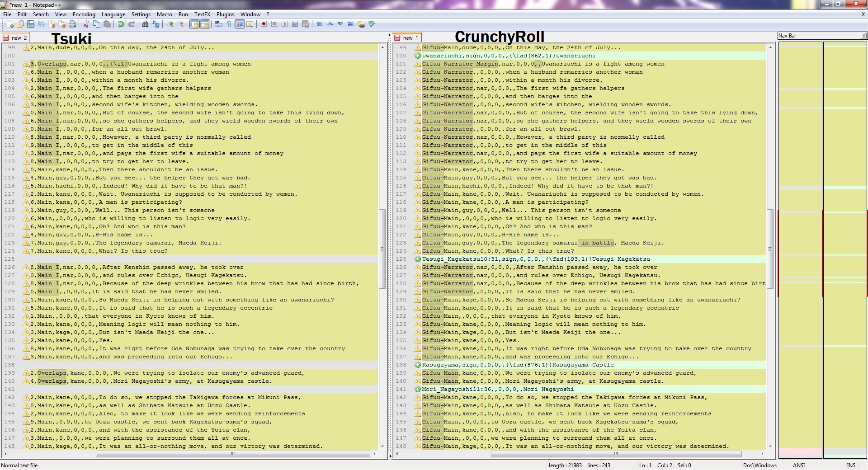This screenshot has height=470, width=868.
Task: Click the left pane scroll down arrow
Action: click(382, 446)
